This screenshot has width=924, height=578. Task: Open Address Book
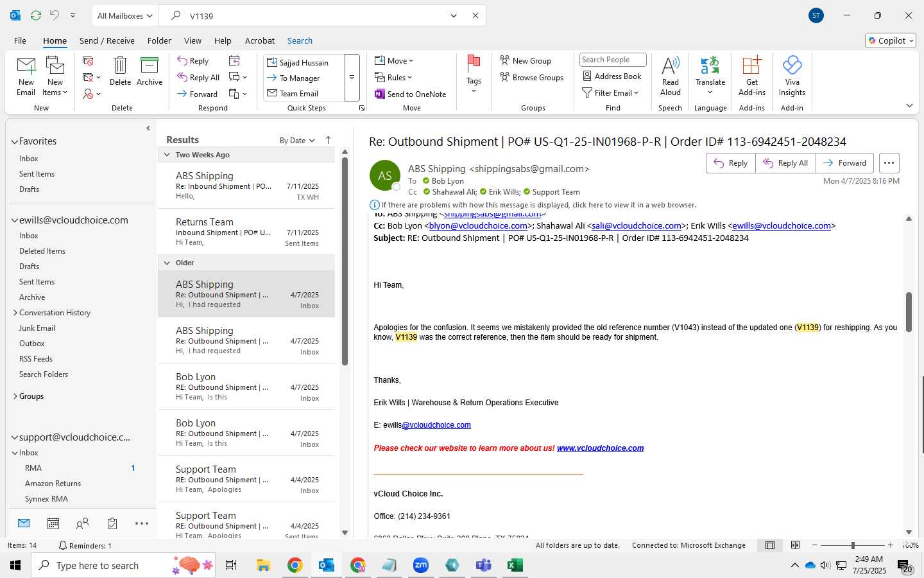pyautogui.click(x=612, y=76)
